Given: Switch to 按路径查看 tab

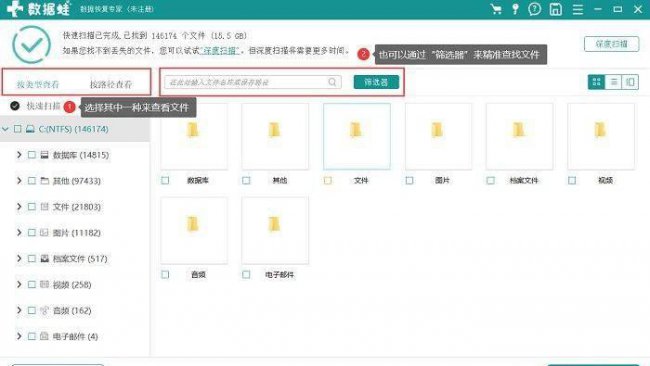Looking at the screenshot, I should tap(111, 84).
